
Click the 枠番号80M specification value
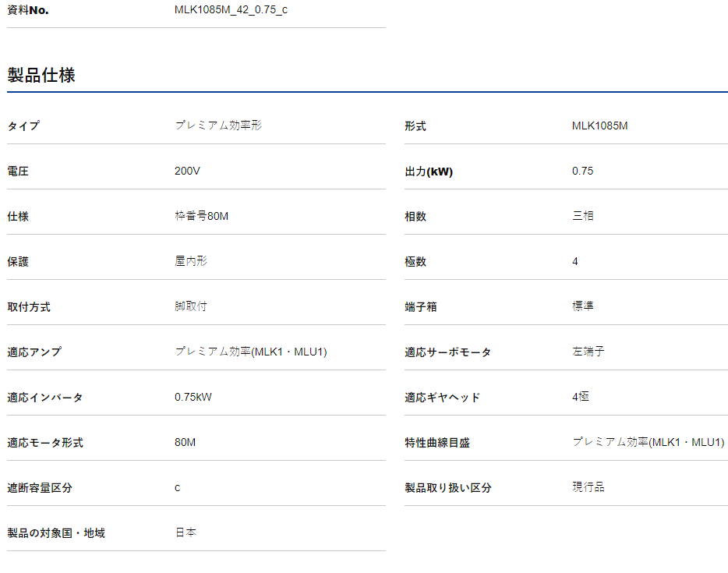[201, 216]
